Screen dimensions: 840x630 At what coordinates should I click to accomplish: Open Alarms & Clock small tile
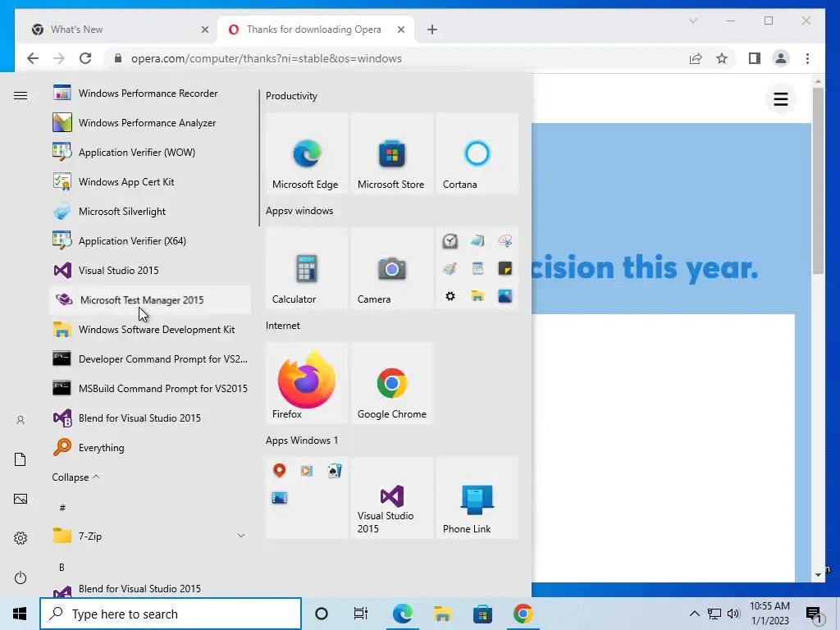click(450, 241)
